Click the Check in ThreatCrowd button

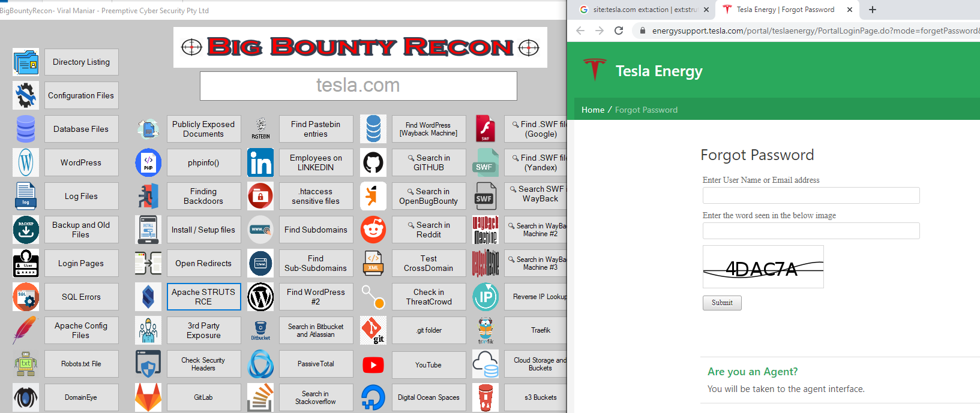[428, 297]
